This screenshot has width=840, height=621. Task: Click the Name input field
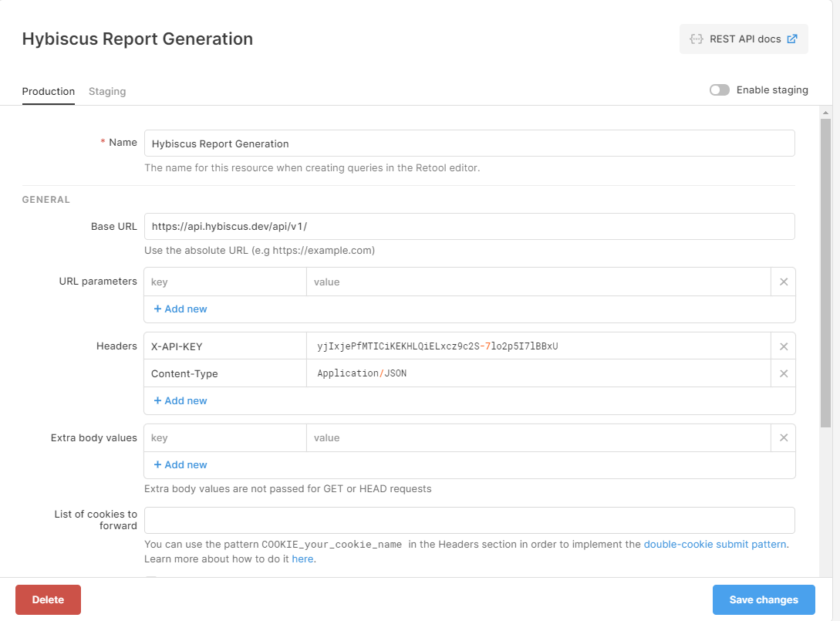(x=469, y=143)
